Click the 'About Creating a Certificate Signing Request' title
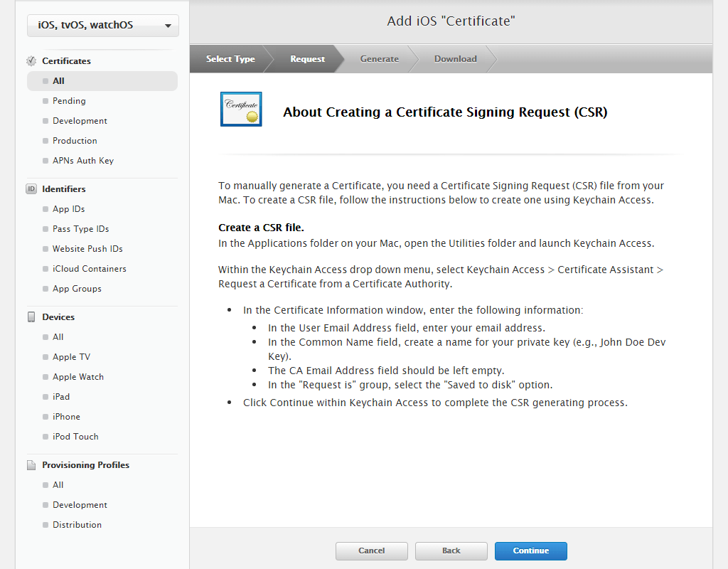The width and height of the screenshot is (728, 569). point(445,112)
